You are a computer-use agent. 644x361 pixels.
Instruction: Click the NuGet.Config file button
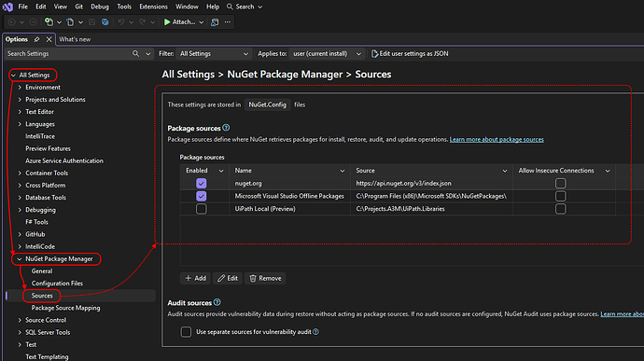point(267,104)
